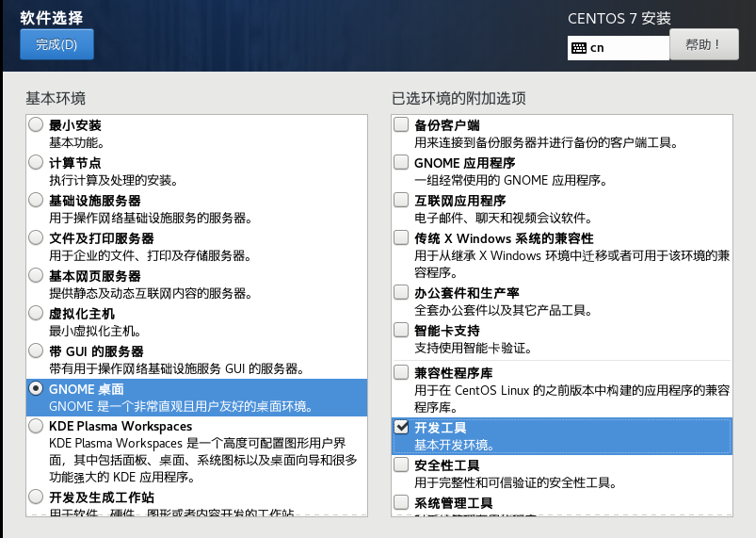Uncheck the 开发工具 checkbox
The height and width of the screenshot is (538, 756).
(401, 427)
